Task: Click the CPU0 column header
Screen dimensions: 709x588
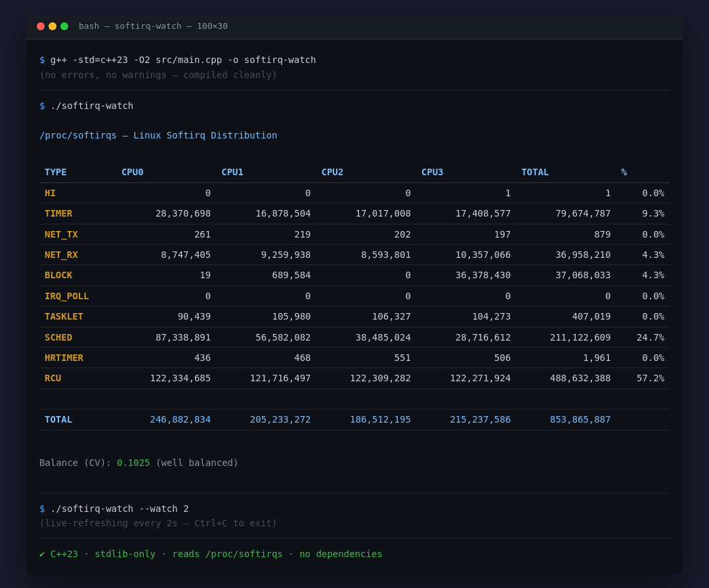Action: pos(133,172)
